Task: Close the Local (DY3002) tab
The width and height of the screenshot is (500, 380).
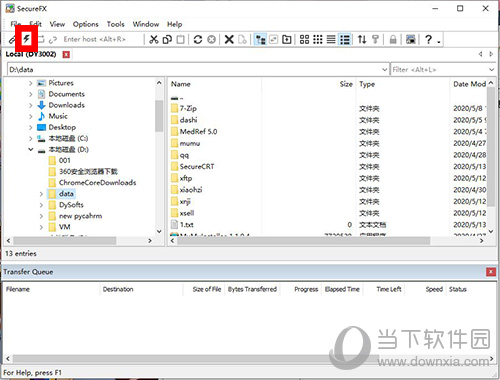Action: [x=66, y=54]
